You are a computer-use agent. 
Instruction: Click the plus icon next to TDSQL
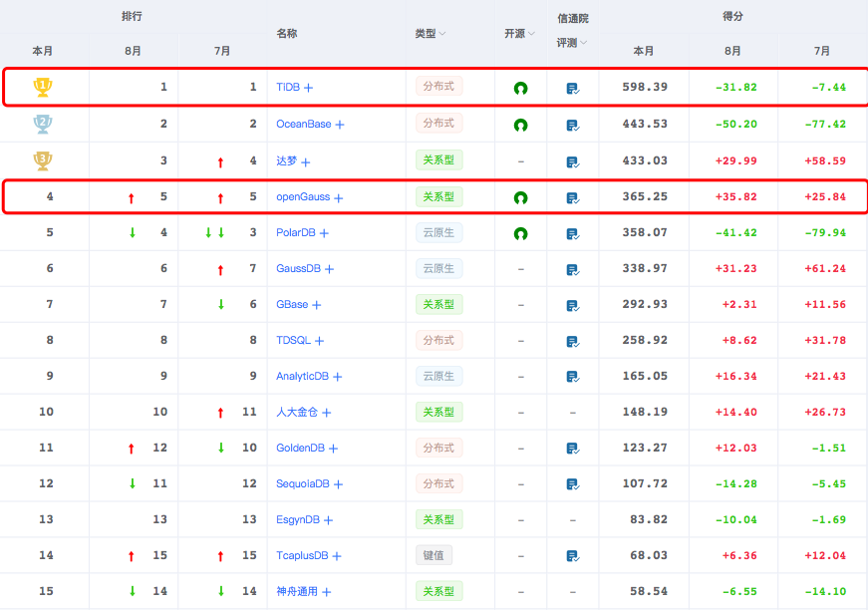(320, 341)
